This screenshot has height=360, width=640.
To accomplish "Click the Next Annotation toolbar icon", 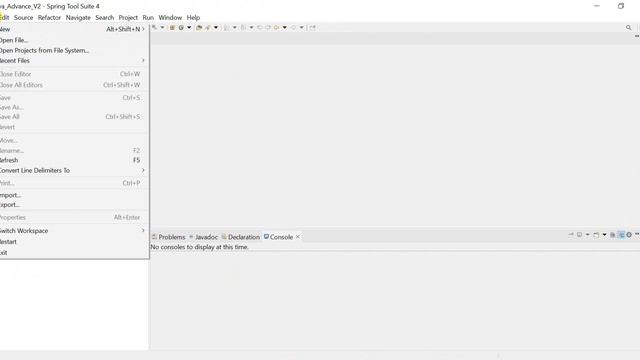I will pos(227,27).
